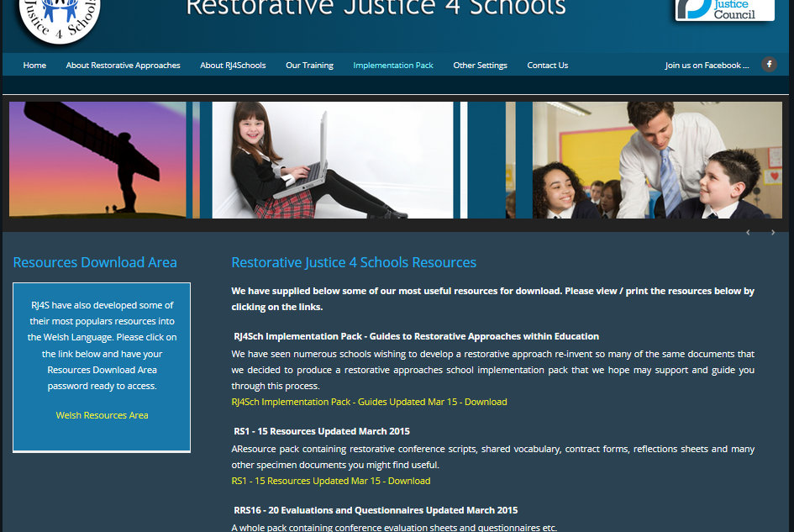Click the Restorative Justice 4 Schools Resources heading
Screen dimensions: 794x532
click(x=354, y=262)
